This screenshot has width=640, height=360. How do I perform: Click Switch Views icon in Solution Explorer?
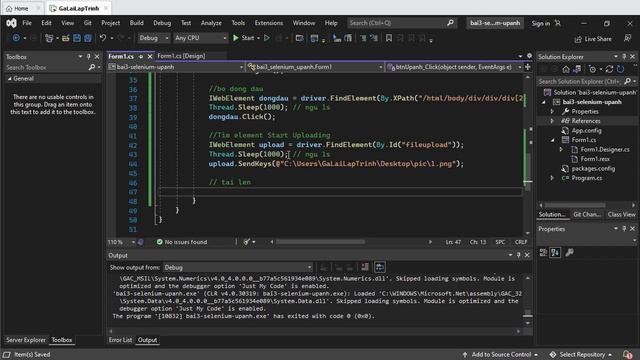click(576, 69)
